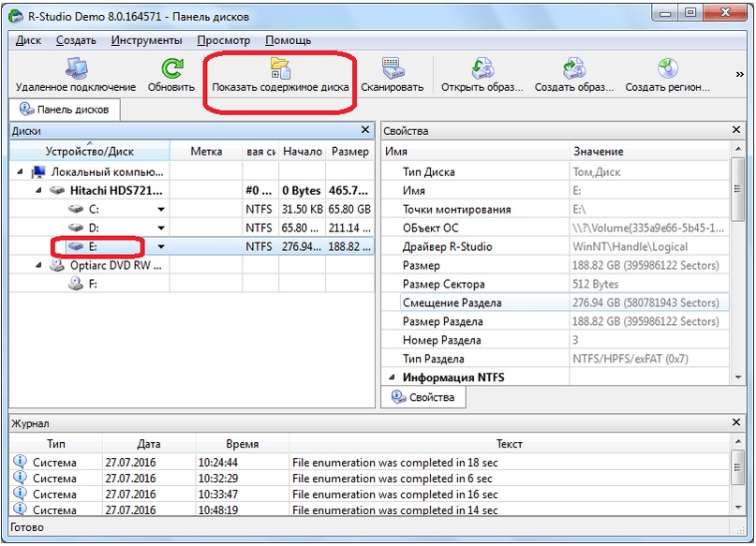This screenshot has height=546, width=756.
Task: Open dropdown arrow for drive E:
Action: click(161, 246)
